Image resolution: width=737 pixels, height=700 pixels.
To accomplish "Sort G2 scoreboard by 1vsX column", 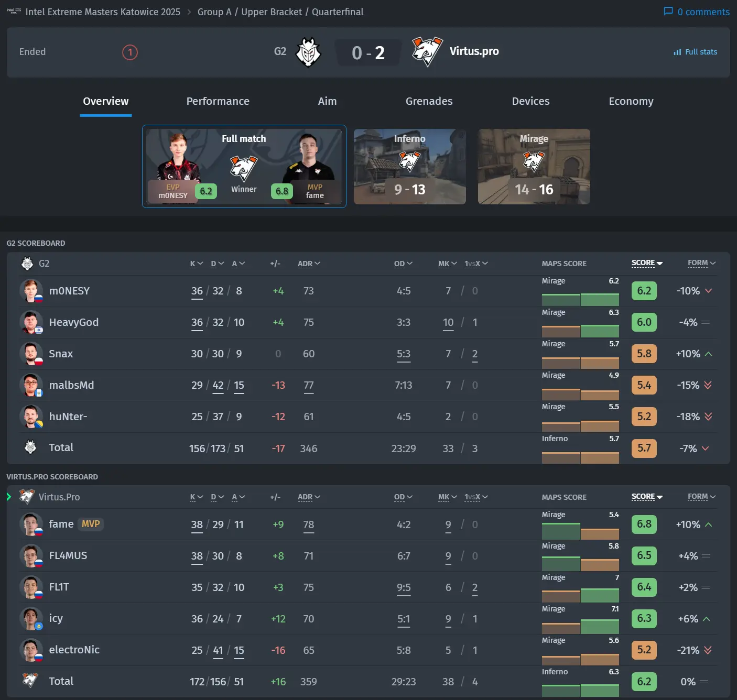I will point(476,264).
